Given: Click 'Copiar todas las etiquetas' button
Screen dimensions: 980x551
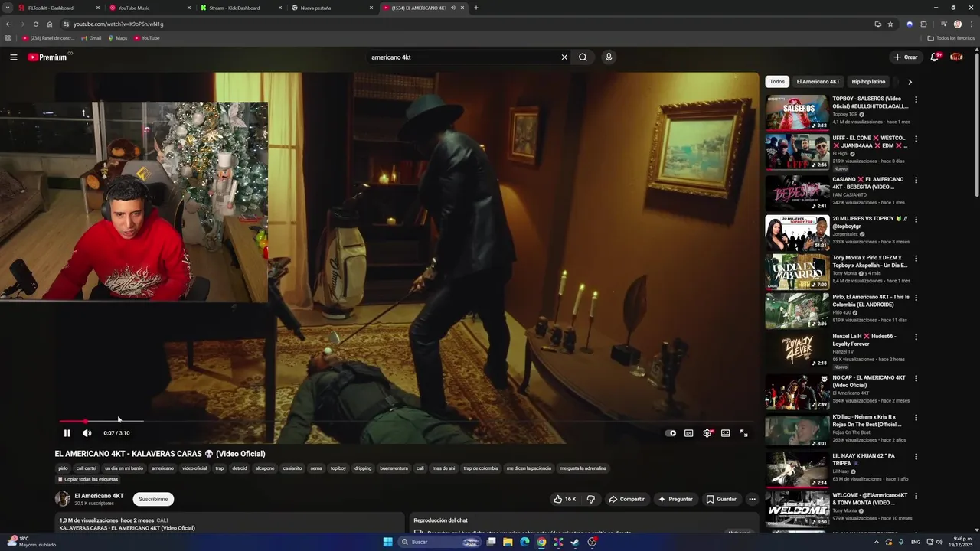Looking at the screenshot, I should [x=87, y=479].
